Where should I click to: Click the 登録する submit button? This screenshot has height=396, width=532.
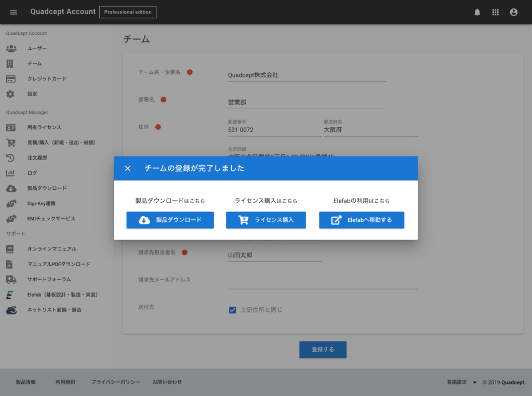coord(323,350)
